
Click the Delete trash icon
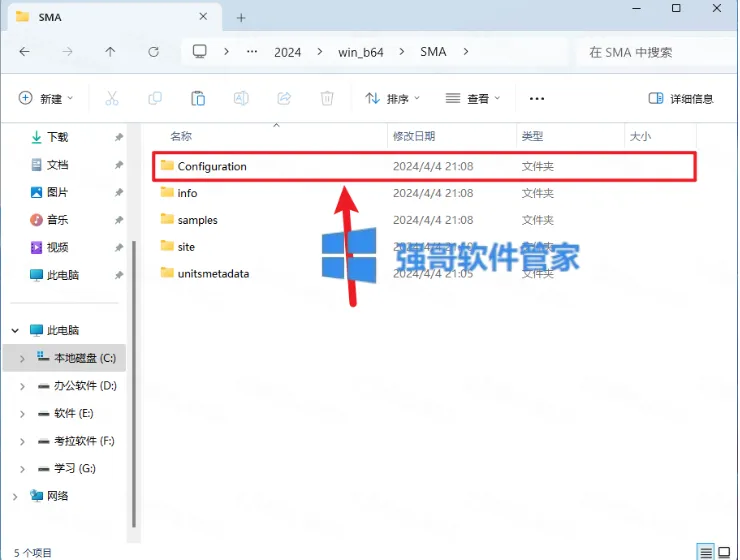pos(327,98)
